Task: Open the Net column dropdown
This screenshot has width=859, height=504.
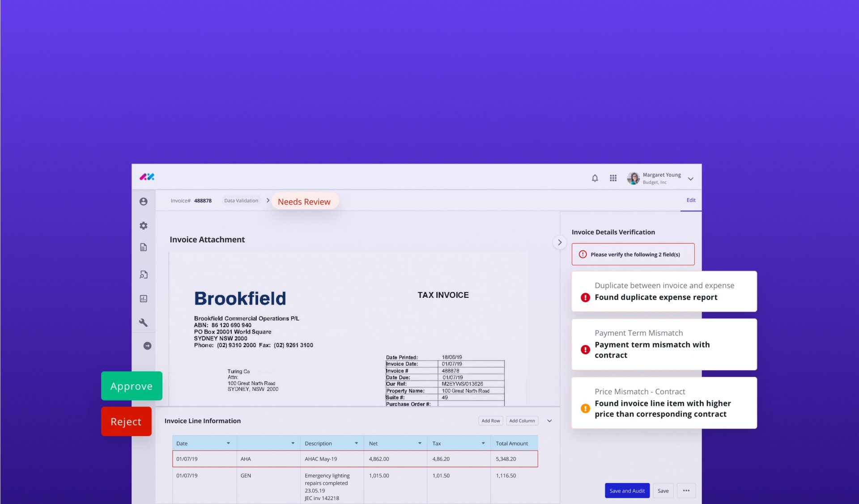Action: [x=420, y=443]
